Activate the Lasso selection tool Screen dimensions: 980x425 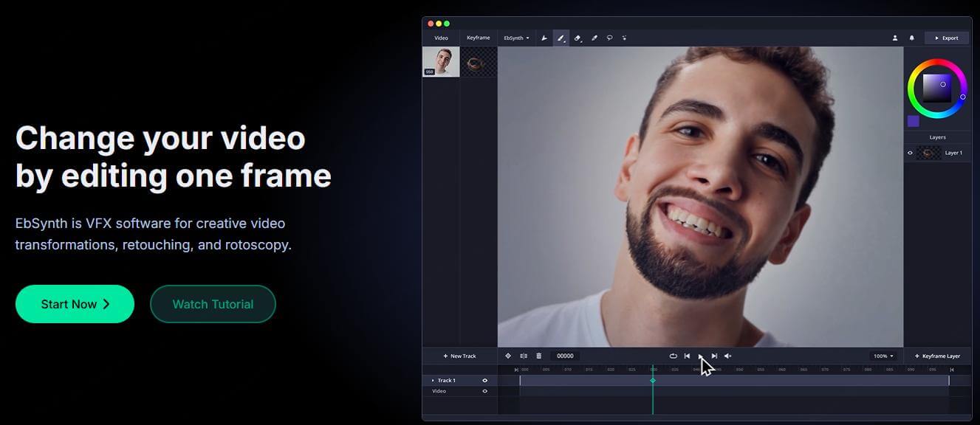(609, 38)
